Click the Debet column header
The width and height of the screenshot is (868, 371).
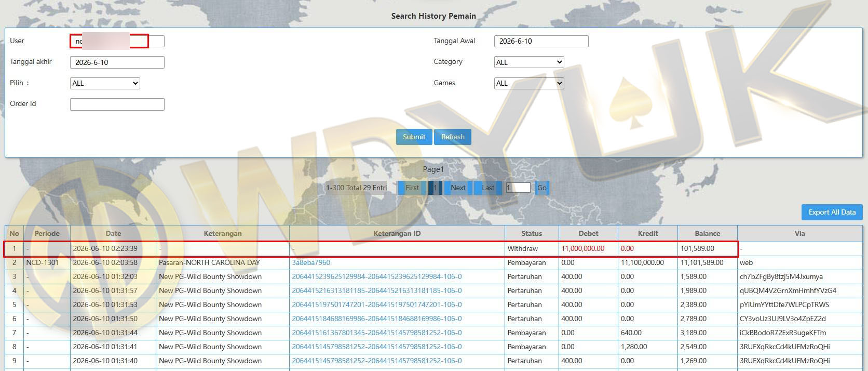(x=589, y=233)
